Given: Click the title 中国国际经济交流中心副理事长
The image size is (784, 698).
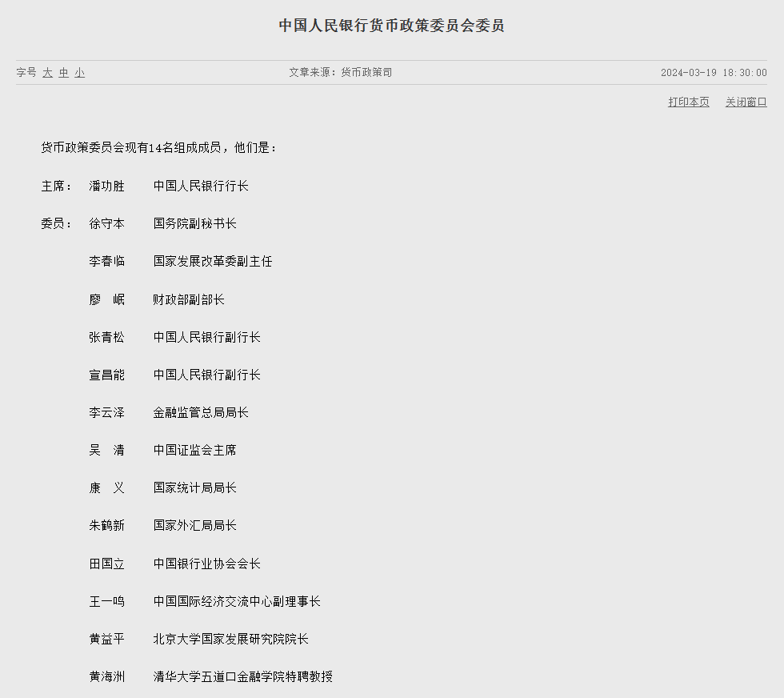Looking at the screenshot, I should click(237, 601).
